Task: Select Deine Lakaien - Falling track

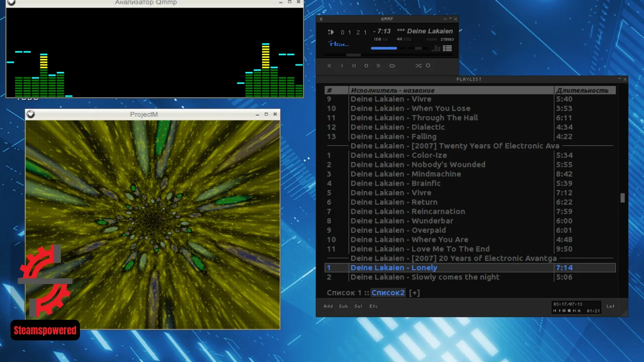Action: pyautogui.click(x=470, y=136)
